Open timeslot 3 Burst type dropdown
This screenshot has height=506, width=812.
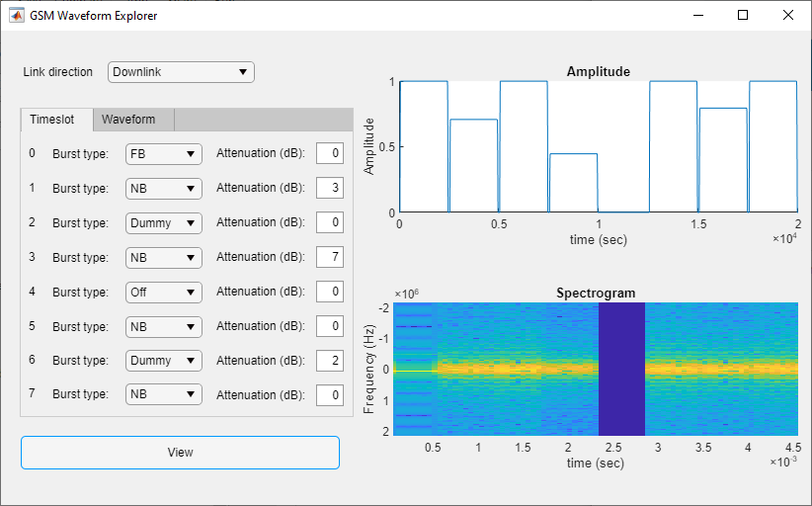[164, 257]
